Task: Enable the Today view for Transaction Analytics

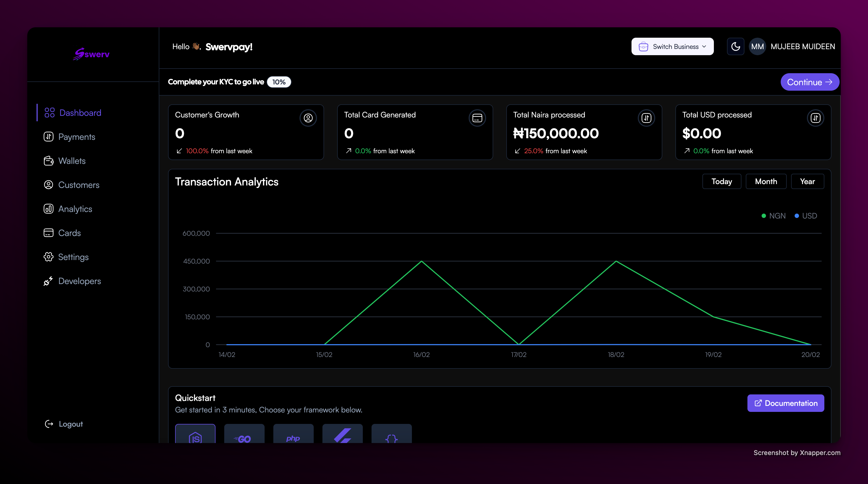Action: point(722,181)
